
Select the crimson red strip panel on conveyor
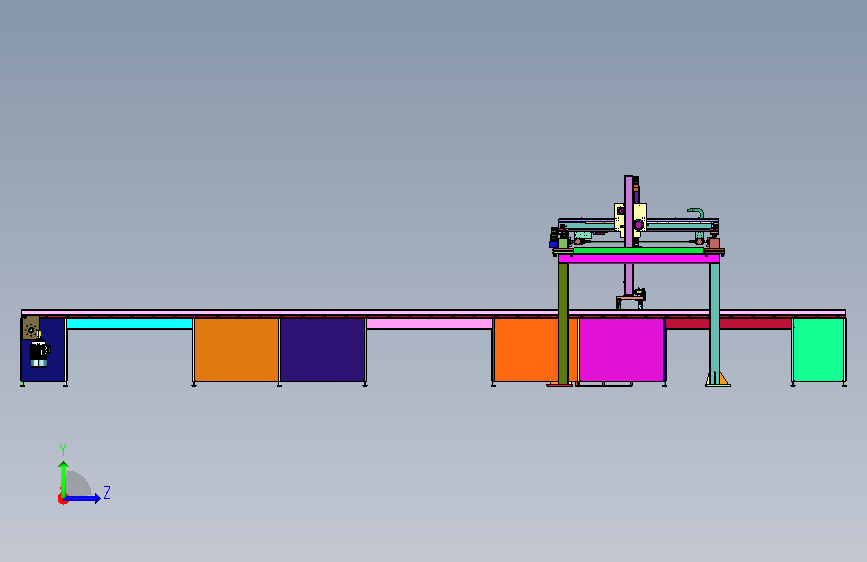(x=729, y=324)
